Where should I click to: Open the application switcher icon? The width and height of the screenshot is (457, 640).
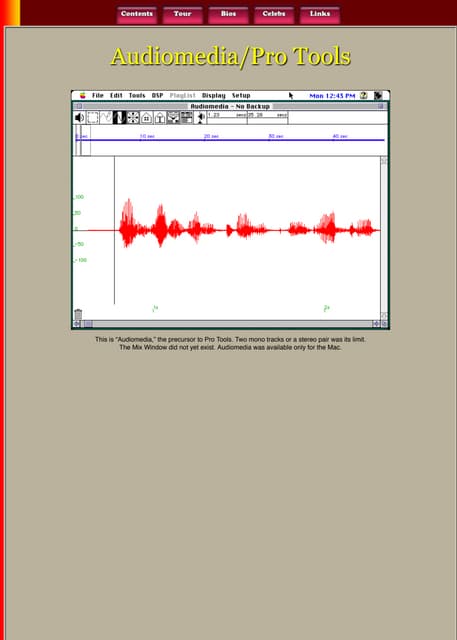tap(378, 96)
